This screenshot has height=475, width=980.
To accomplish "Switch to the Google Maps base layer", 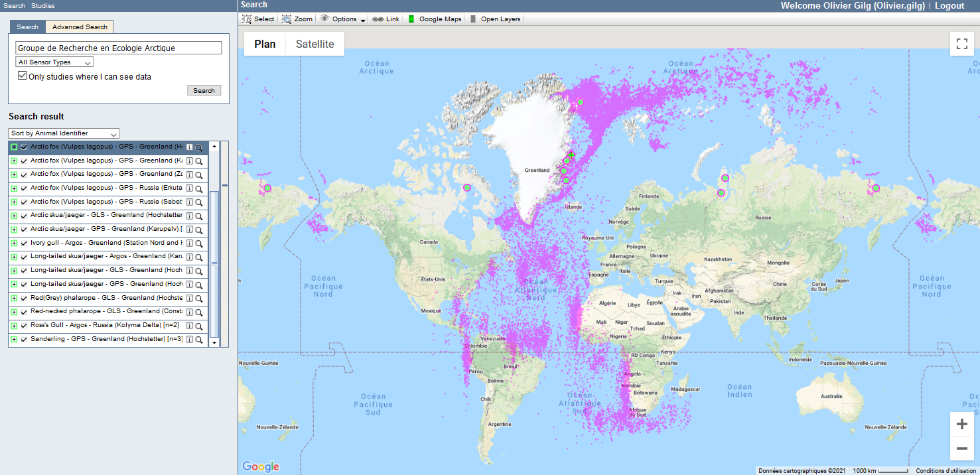I will (435, 19).
